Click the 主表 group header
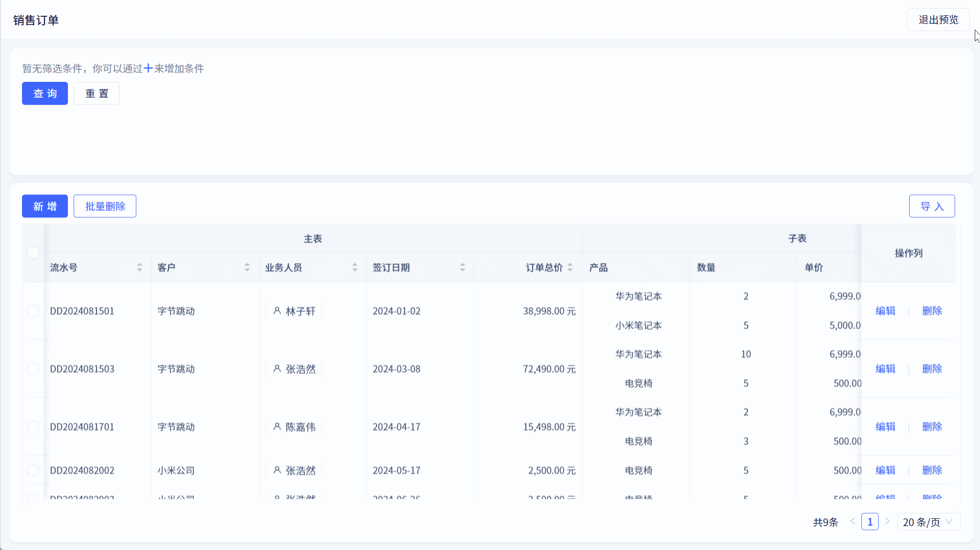Viewport: 980px width, 550px height. point(313,238)
